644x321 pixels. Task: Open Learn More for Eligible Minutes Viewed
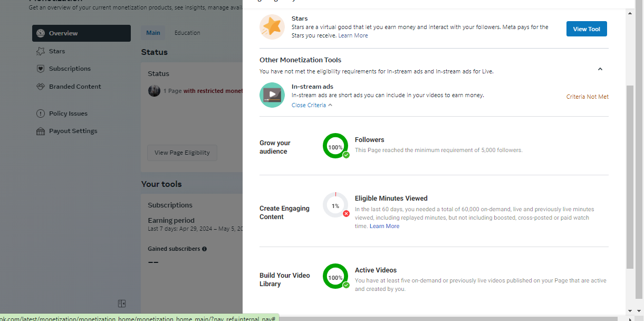384,226
